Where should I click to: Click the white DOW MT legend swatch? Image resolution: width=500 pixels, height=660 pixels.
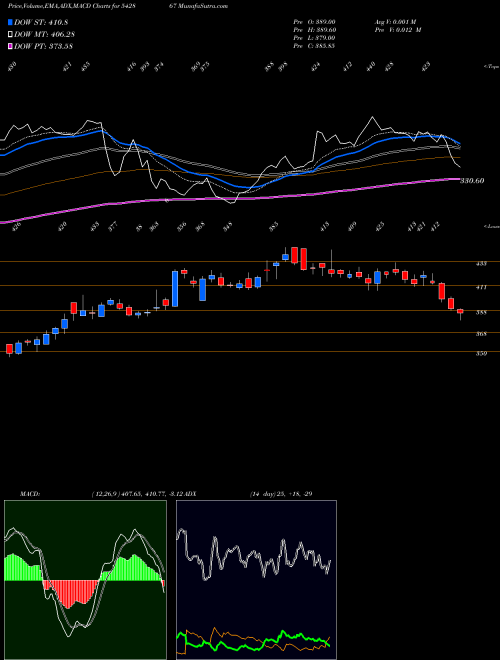[10, 34]
